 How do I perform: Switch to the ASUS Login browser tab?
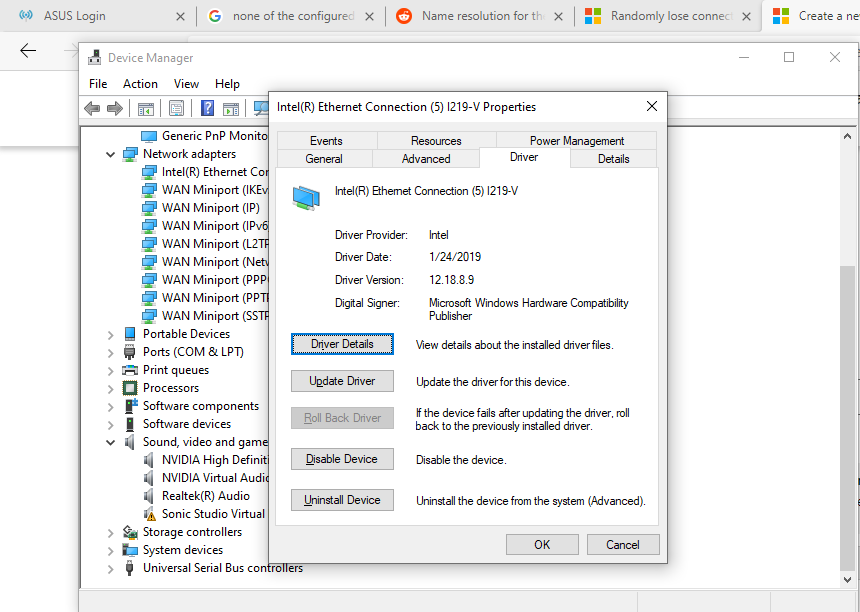(x=101, y=16)
